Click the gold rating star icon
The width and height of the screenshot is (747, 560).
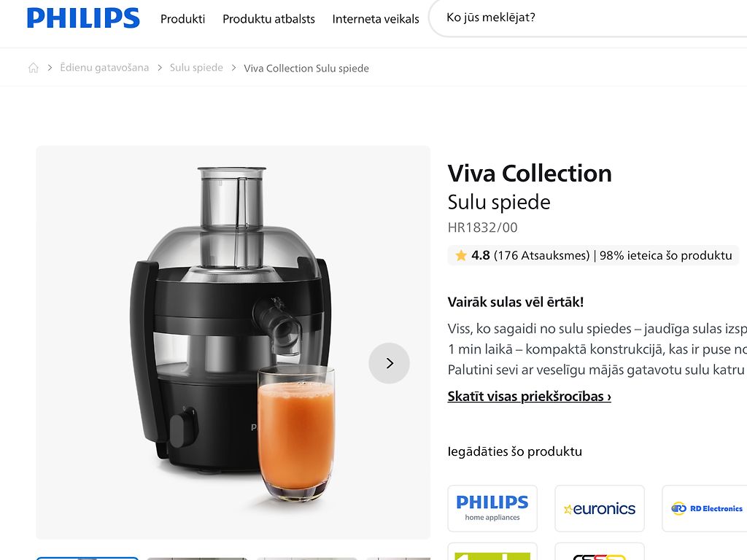coord(461,256)
